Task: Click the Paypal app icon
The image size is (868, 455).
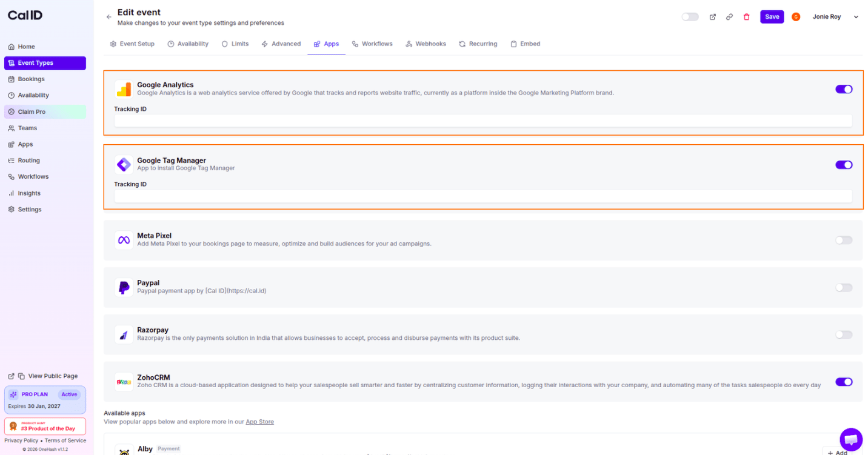Action: click(124, 287)
